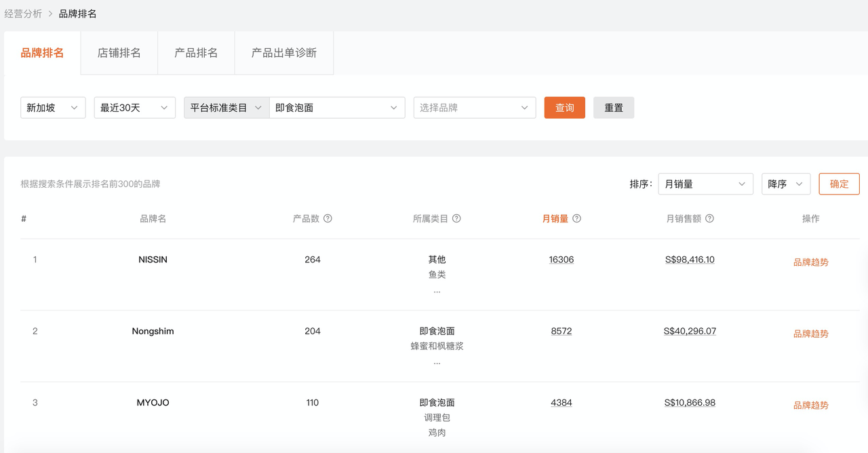Click 其他 category in NISSIN row
Screen dimensions: 868x453
pyautogui.click(x=437, y=260)
